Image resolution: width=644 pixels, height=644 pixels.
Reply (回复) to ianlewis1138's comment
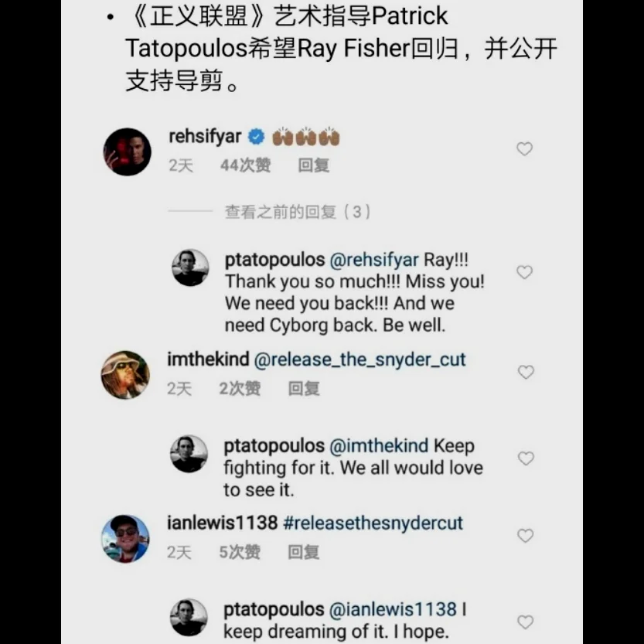click(x=304, y=552)
